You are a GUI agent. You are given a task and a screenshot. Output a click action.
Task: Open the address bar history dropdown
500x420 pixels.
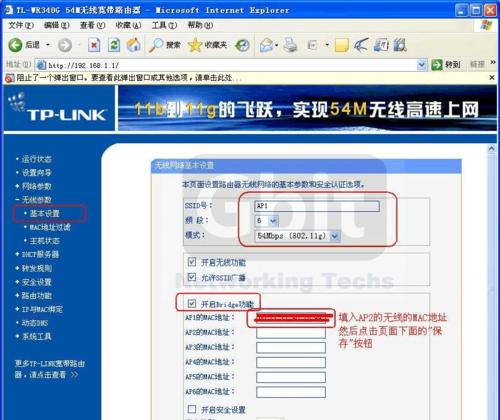pos(422,65)
